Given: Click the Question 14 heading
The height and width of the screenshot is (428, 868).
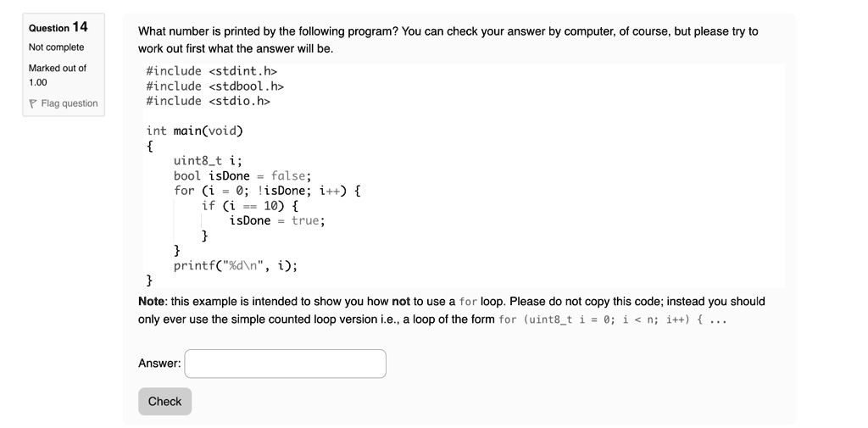Looking at the screenshot, I should click(x=58, y=27).
